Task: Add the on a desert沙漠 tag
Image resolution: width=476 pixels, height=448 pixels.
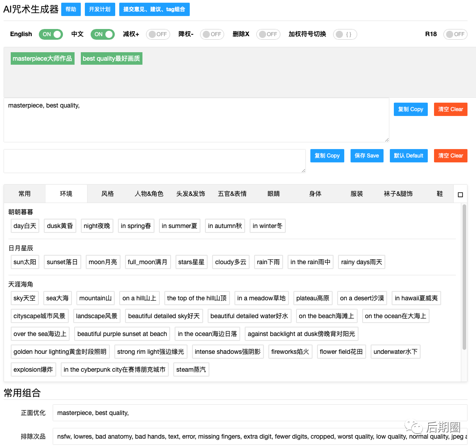Action: 362,298
